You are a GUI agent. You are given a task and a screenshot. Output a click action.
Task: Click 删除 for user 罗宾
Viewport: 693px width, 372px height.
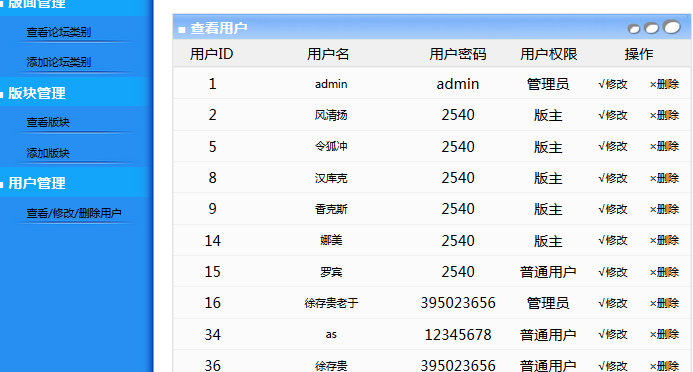point(664,272)
